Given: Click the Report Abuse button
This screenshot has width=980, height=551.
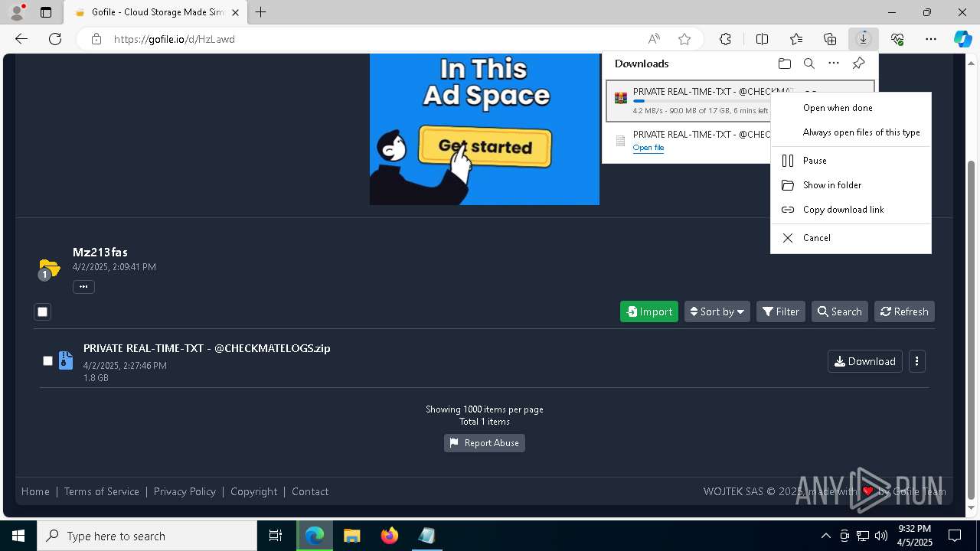Looking at the screenshot, I should coord(485,443).
